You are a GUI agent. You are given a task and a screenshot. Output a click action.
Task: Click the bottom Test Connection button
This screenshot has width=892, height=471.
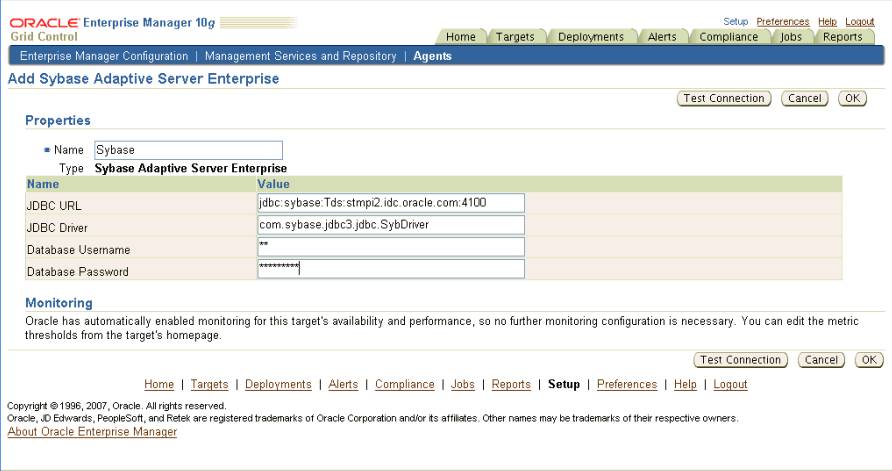tap(740, 360)
